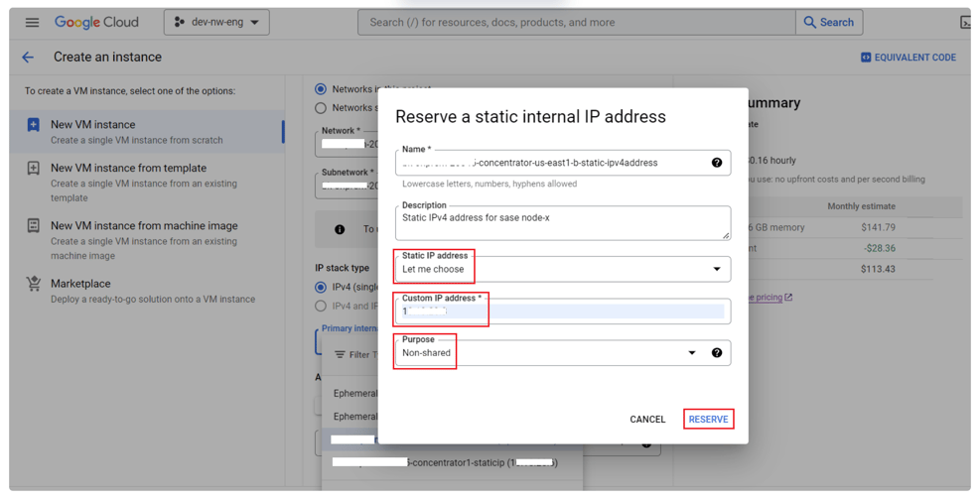980x500 pixels.
Task: Click the help icon in Name field
Action: point(716,163)
